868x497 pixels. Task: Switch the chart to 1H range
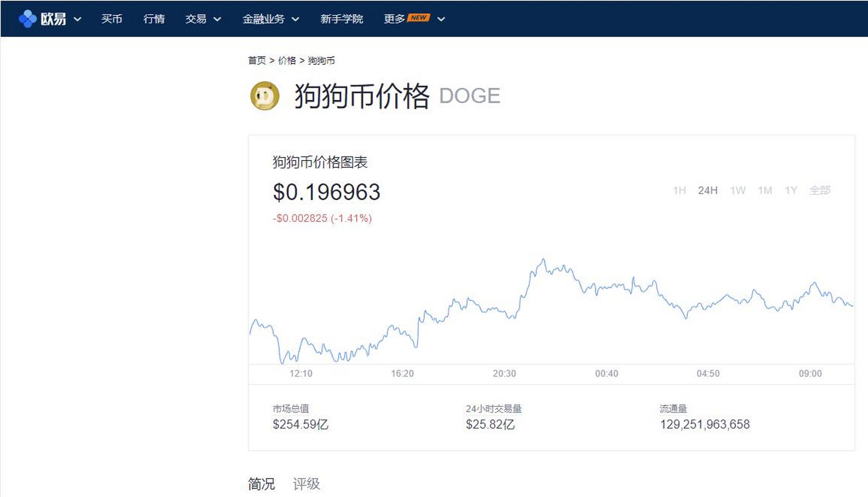point(679,190)
